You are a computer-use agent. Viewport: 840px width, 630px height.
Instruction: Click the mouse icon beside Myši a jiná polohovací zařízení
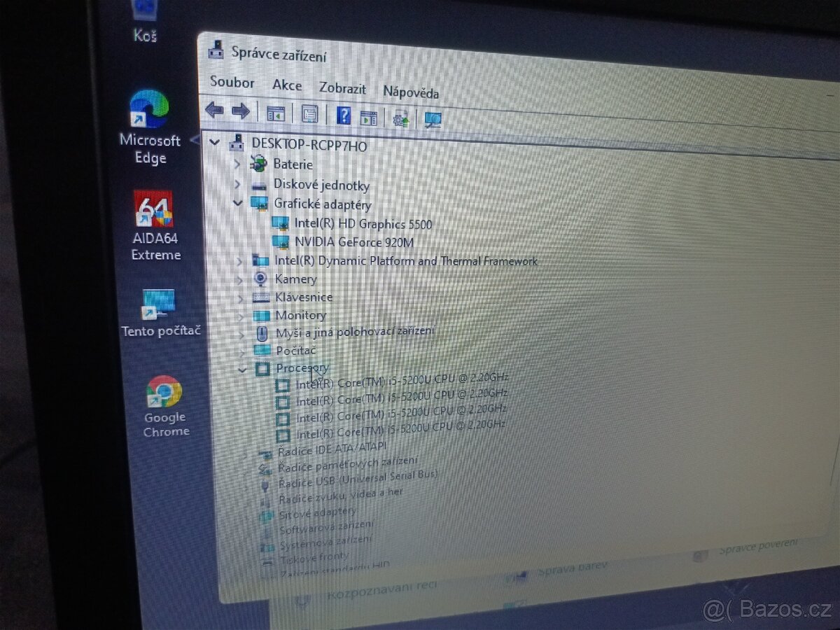coord(262,333)
